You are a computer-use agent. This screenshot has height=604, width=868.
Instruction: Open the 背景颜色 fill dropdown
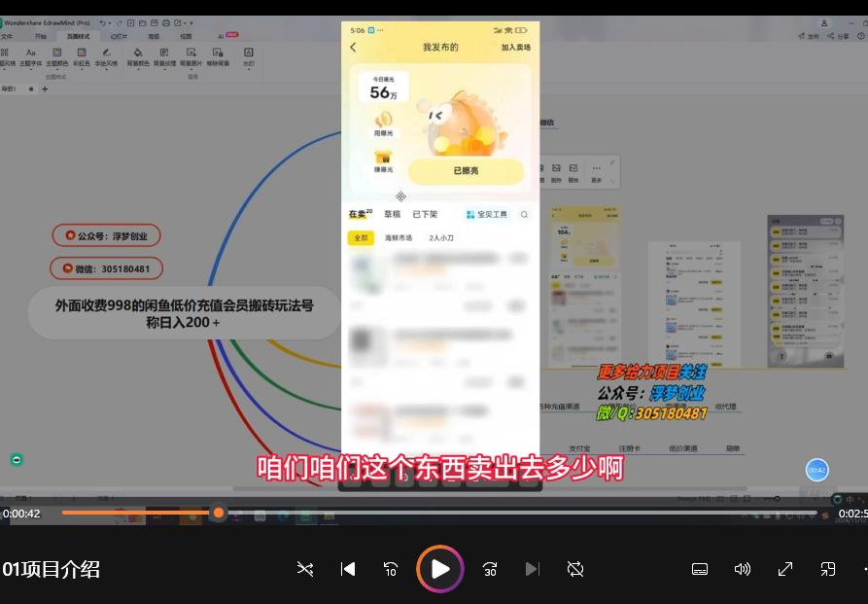(x=138, y=56)
